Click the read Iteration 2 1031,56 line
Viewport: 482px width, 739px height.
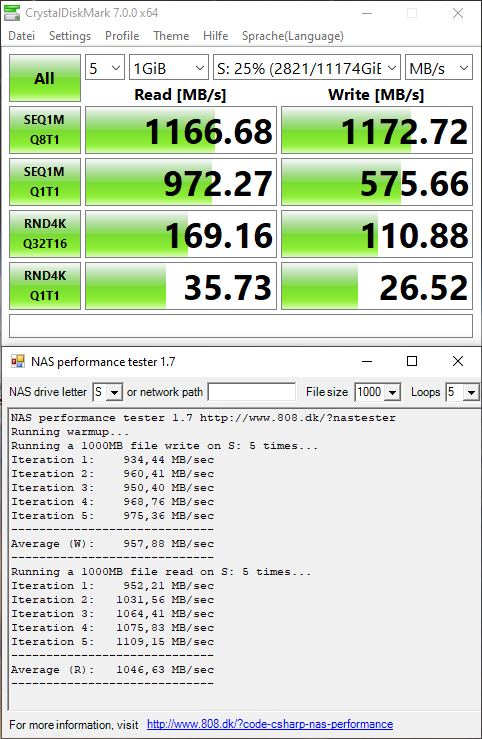point(113,600)
